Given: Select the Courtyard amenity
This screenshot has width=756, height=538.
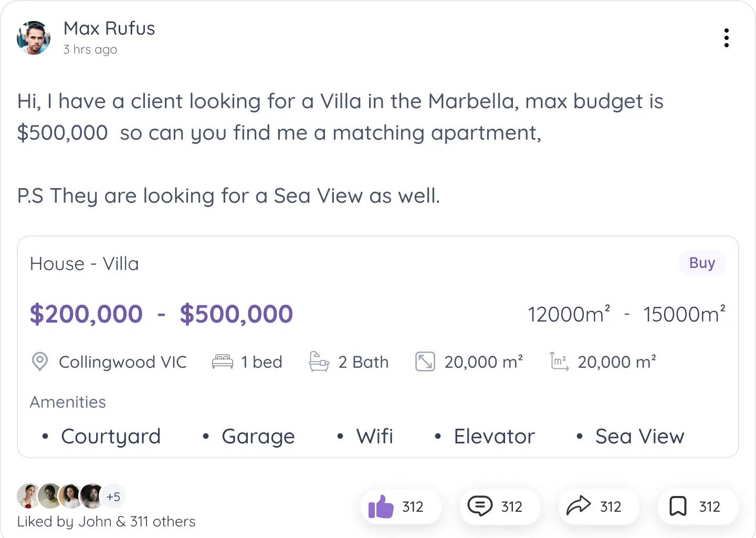Looking at the screenshot, I should (110, 437).
